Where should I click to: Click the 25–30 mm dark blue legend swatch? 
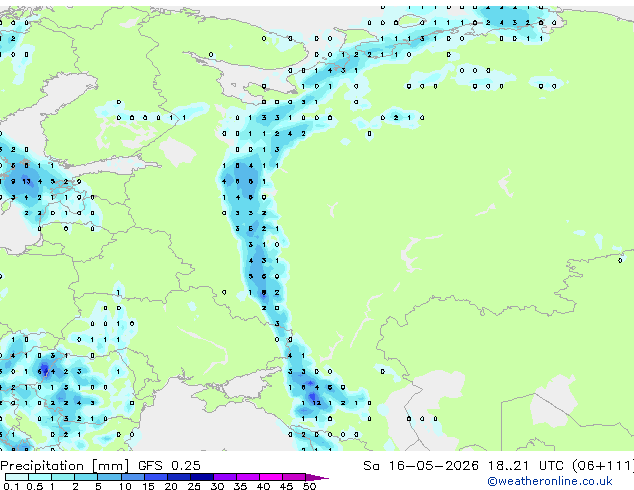click(201, 477)
